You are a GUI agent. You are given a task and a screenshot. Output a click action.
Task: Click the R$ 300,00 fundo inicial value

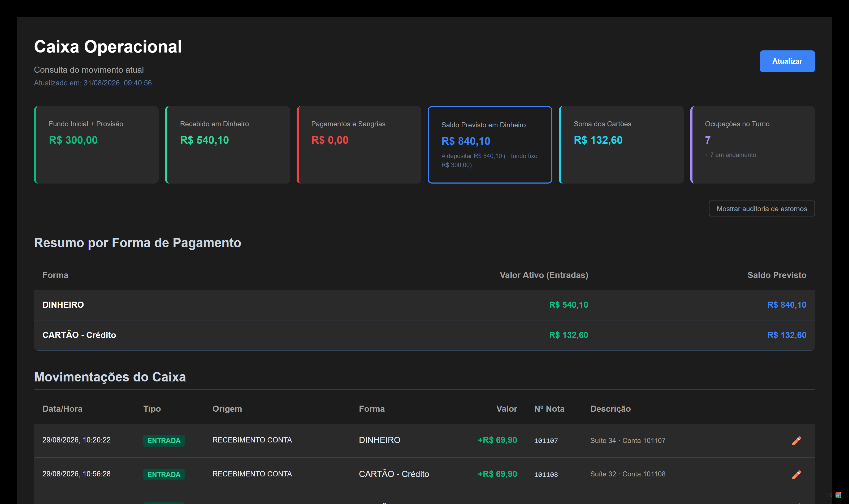[73, 140]
